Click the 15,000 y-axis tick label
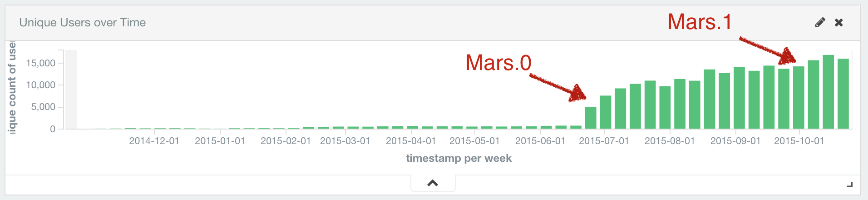Viewport: 868px width, 200px height. point(40,63)
